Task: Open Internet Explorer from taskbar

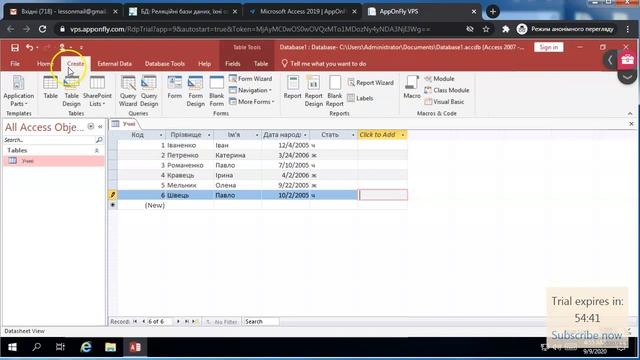Action: (x=86, y=347)
